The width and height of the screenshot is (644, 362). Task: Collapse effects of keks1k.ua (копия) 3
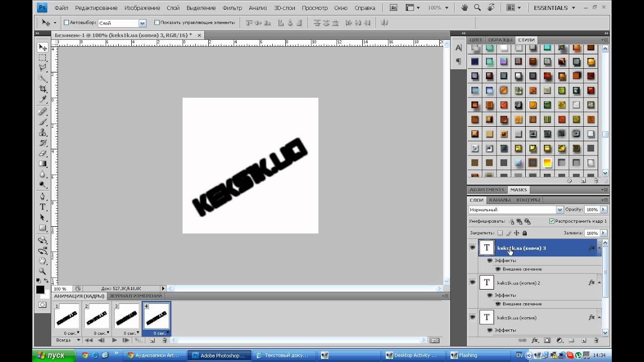coord(599,248)
